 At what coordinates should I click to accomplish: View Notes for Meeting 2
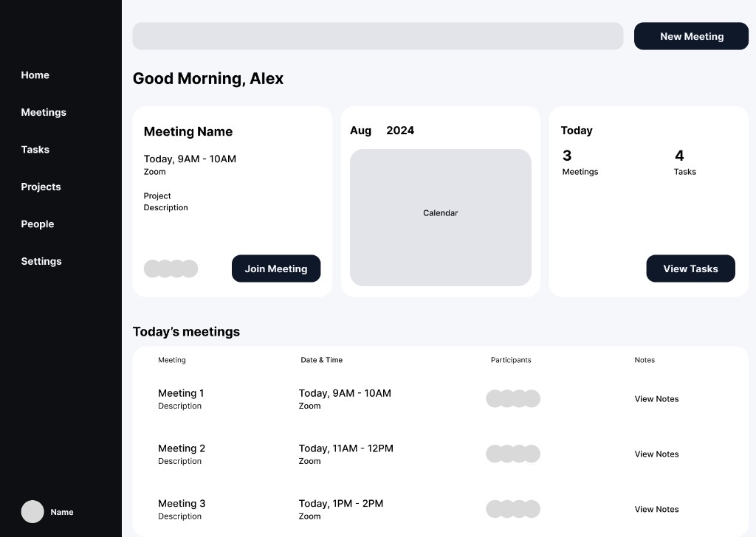click(x=656, y=454)
